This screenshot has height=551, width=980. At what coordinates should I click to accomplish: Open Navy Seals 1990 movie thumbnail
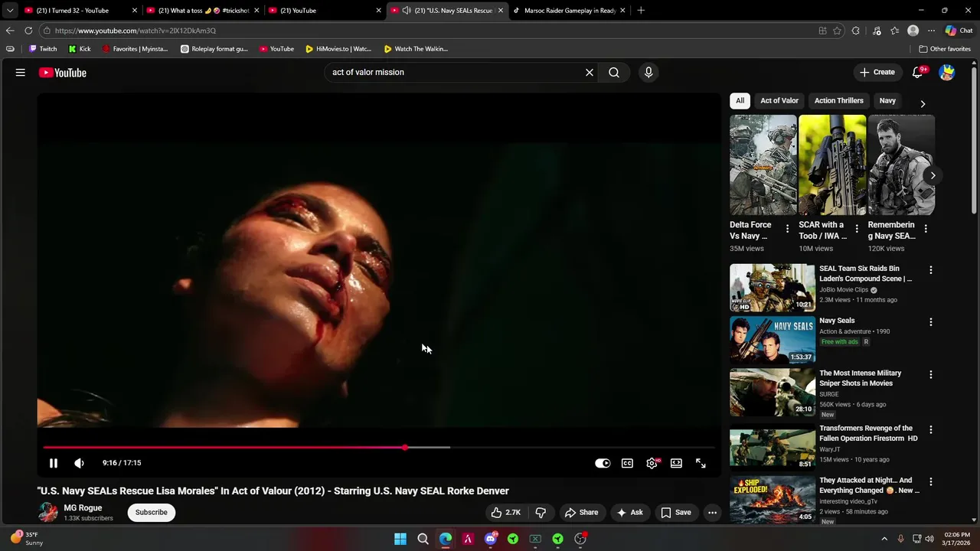click(x=773, y=340)
